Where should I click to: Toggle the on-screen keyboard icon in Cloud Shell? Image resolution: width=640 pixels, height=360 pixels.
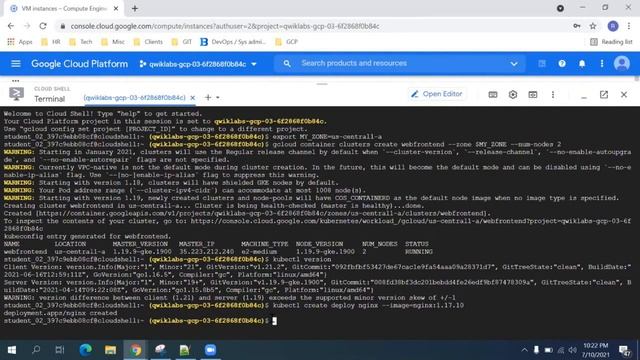(x=493, y=94)
